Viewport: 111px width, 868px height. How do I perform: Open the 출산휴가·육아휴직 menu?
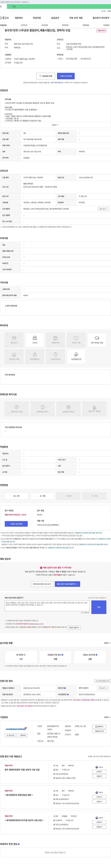tap(101, 18)
